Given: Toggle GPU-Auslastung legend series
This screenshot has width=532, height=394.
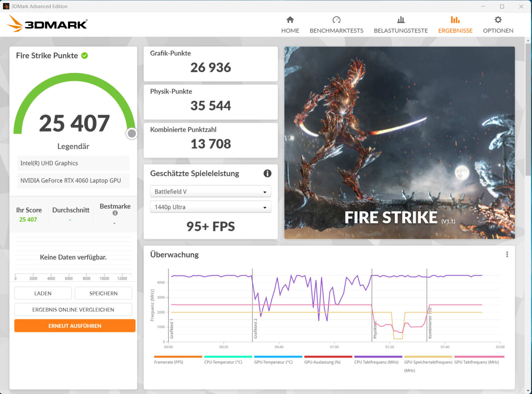Looking at the screenshot, I should (328, 360).
